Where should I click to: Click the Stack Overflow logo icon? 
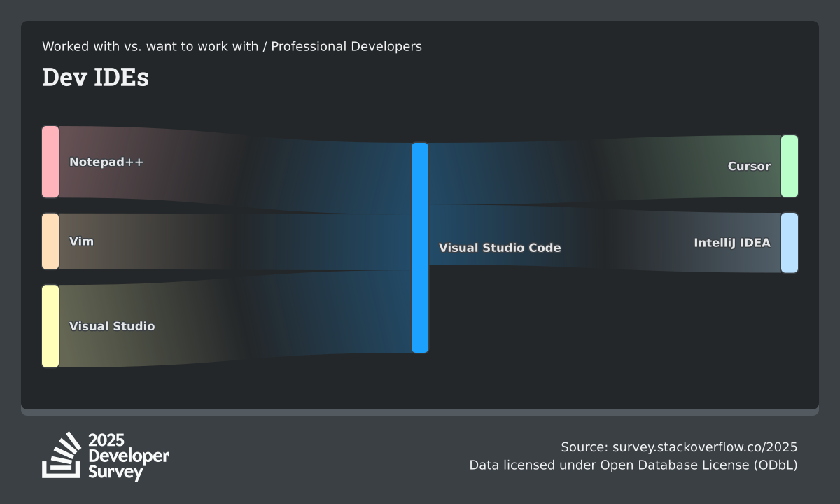(62, 456)
